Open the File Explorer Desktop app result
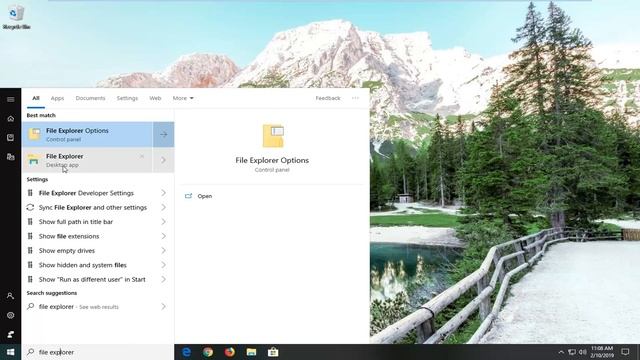Image resolution: width=640 pixels, height=360 pixels. pos(87,160)
